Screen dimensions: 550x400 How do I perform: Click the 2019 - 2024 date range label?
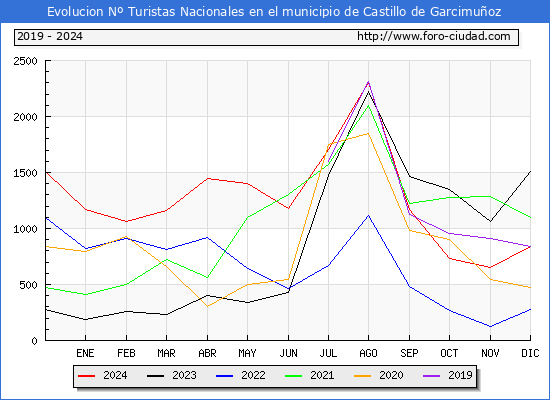coord(50,36)
